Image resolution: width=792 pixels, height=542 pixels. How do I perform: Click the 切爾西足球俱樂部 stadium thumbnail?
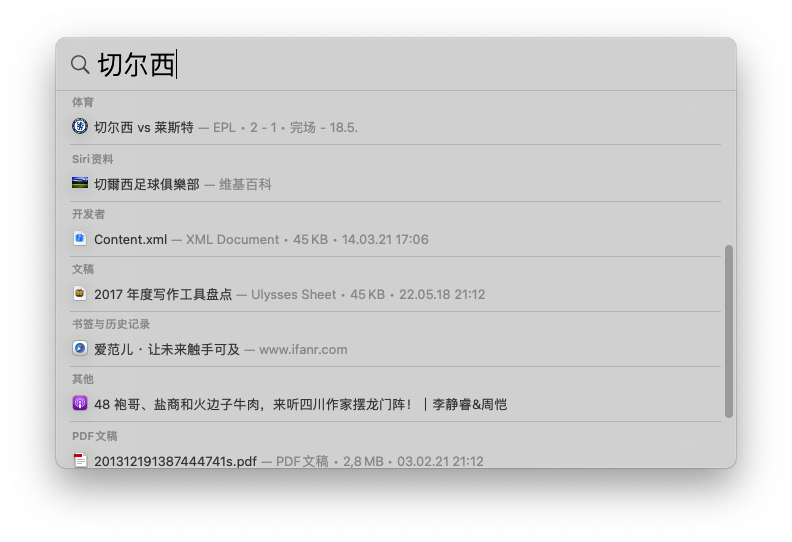point(80,183)
